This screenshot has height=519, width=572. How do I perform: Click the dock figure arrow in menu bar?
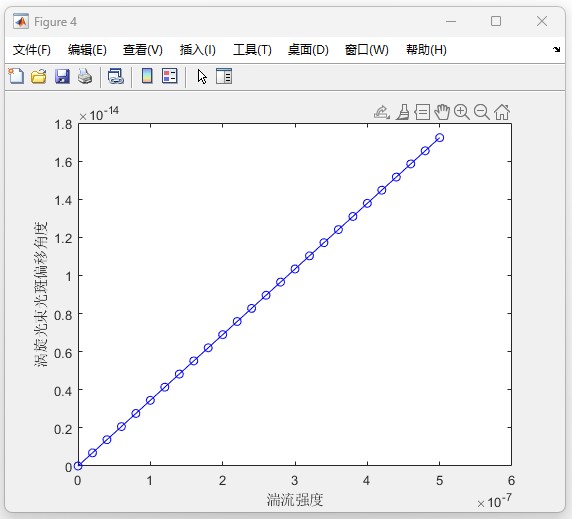pos(556,49)
